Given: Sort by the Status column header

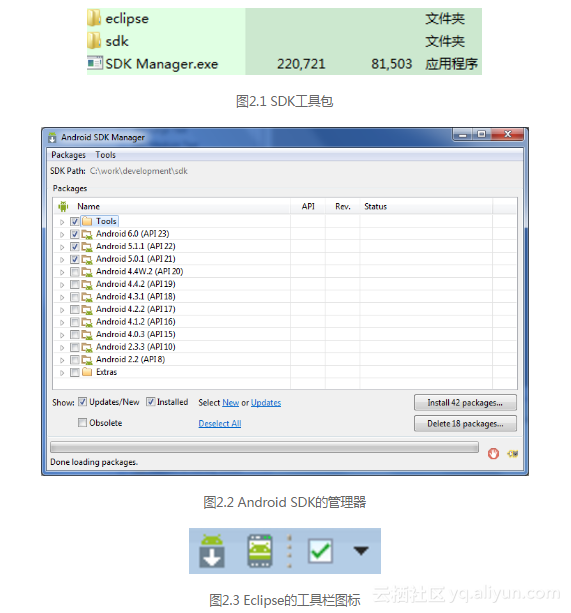Looking at the screenshot, I should tap(376, 206).
